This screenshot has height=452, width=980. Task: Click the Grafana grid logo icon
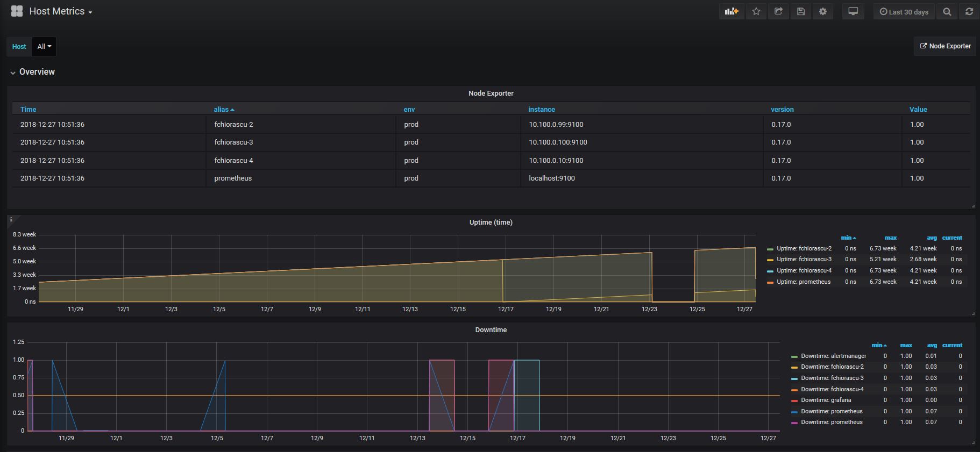point(17,11)
